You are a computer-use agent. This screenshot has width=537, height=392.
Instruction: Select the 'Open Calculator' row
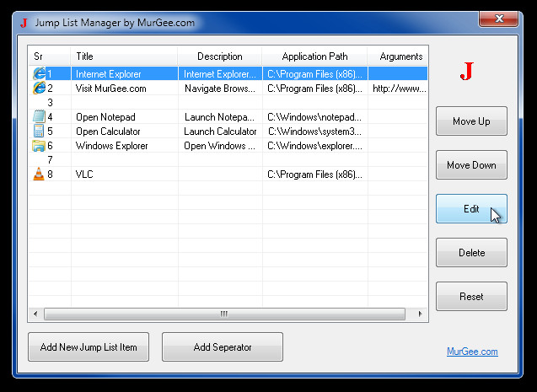pos(228,132)
